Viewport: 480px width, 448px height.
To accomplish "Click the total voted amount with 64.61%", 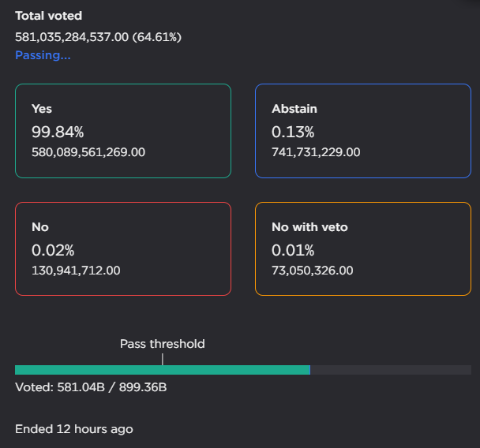I will [x=99, y=36].
